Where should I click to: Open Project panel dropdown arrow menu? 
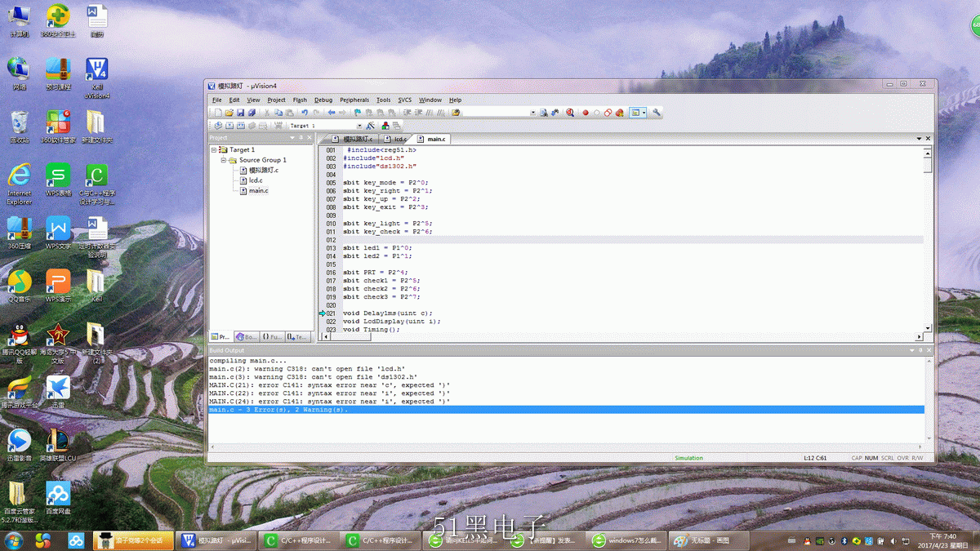click(x=292, y=138)
